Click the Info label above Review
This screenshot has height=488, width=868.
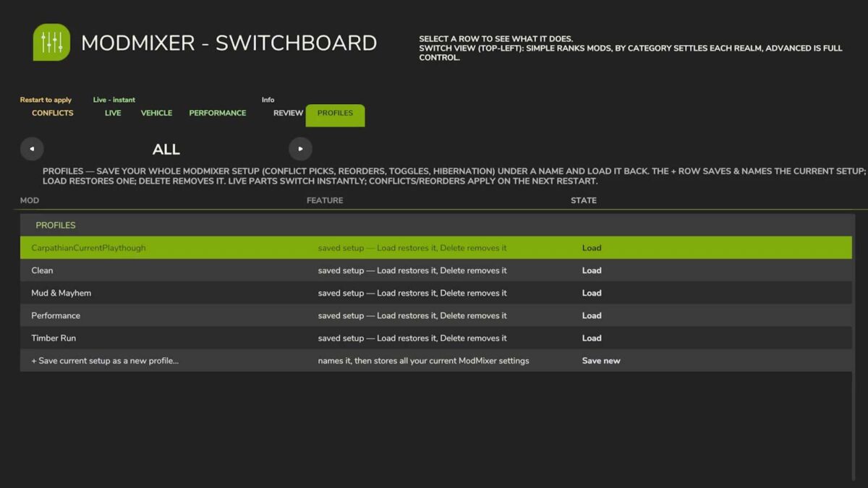[268, 100]
